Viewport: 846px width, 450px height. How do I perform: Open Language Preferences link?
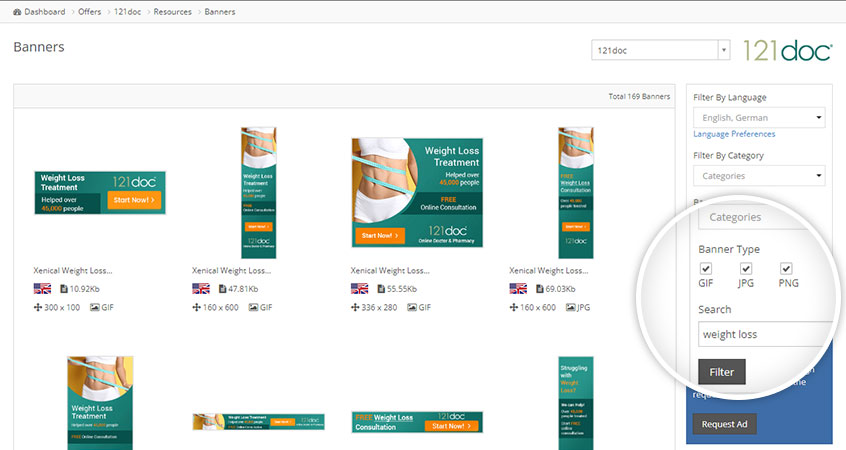coord(734,134)
